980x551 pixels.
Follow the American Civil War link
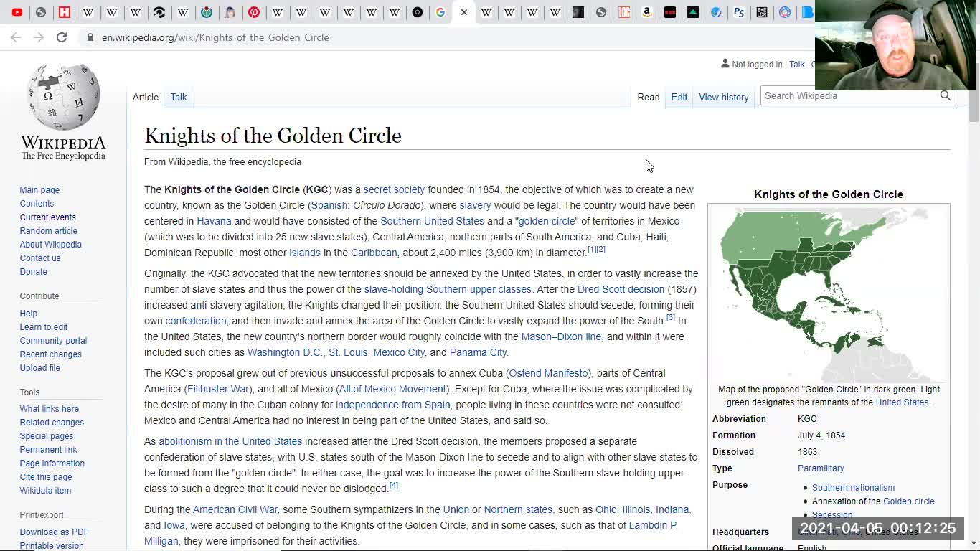tap(235, 509)
